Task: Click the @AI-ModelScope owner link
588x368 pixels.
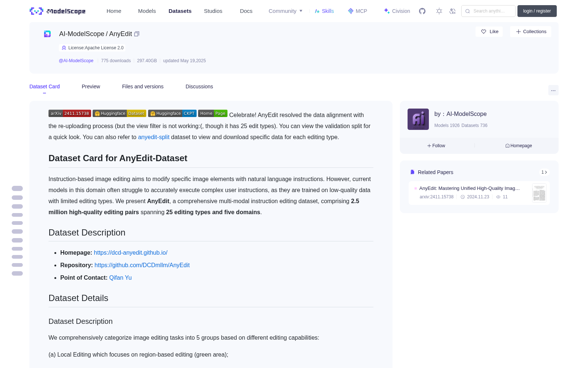Action: pyautogui.click(x=76, y=61)
